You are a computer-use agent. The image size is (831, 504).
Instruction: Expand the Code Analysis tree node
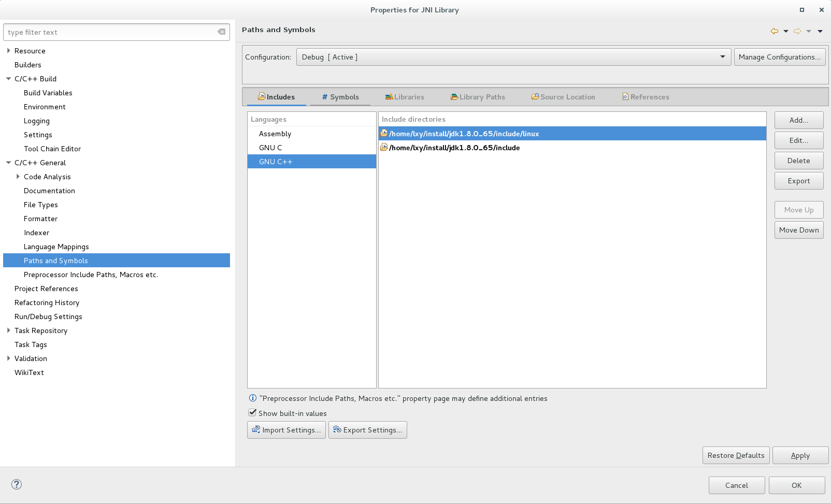(x=18, y=177)
